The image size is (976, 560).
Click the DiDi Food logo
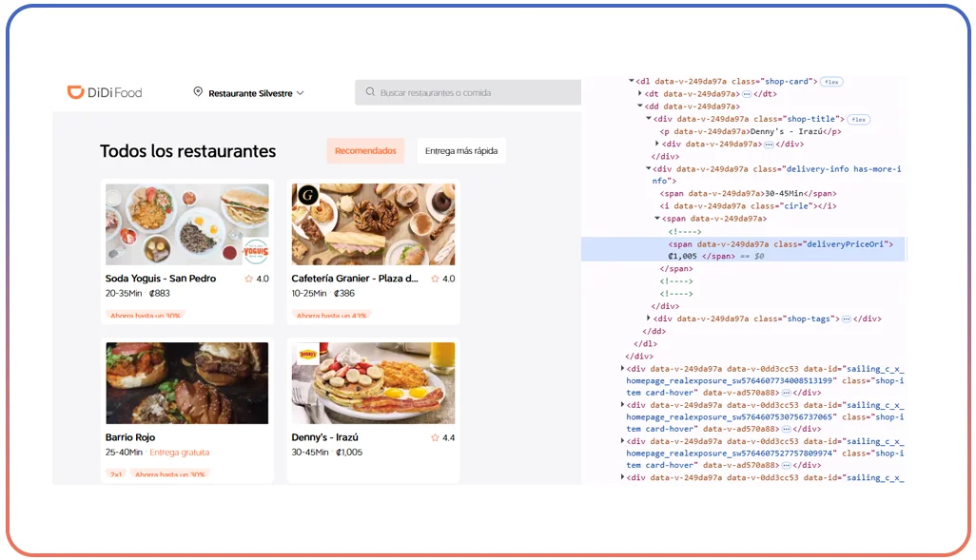click(104, 92)
